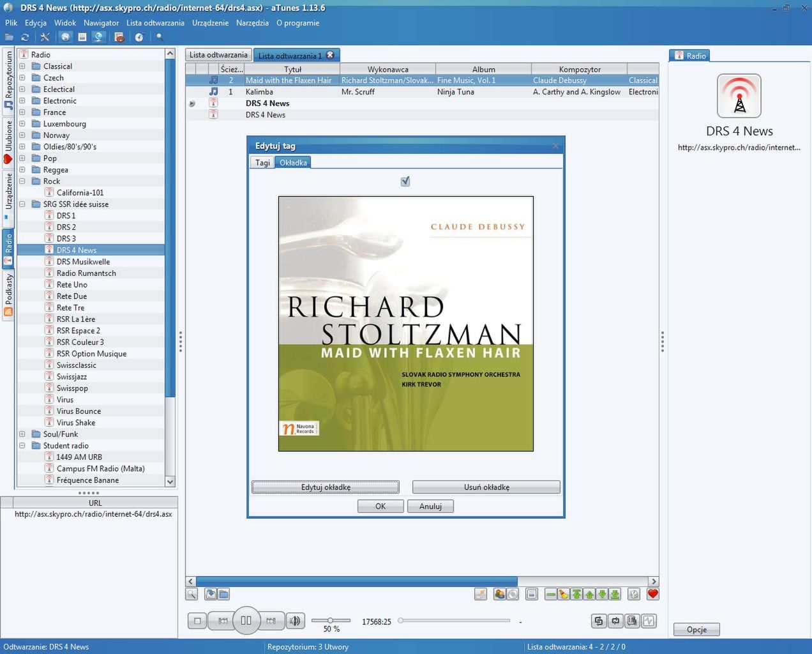The width and height of the screenshot is (812, 654).
Task: Open folder icon in top toolbar
Action: [x=10, y=38]
